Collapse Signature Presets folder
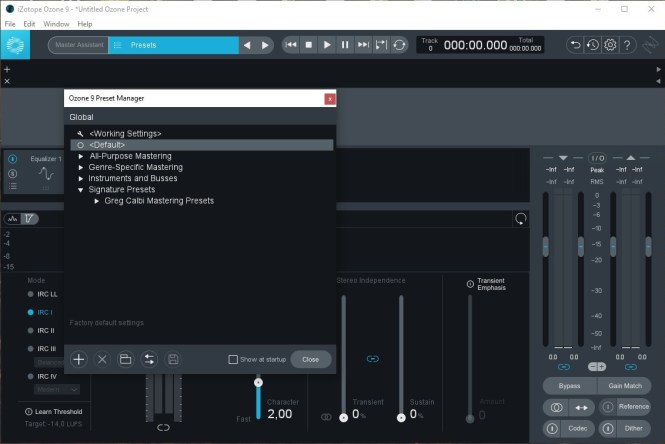 [x=81, y=190]
